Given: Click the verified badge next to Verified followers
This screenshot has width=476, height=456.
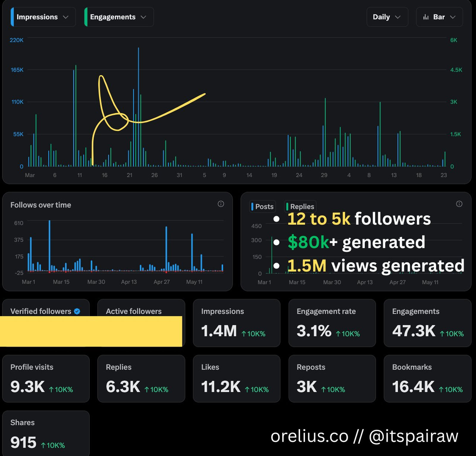Looking at the screenshot, I should (x=77, y=311).
